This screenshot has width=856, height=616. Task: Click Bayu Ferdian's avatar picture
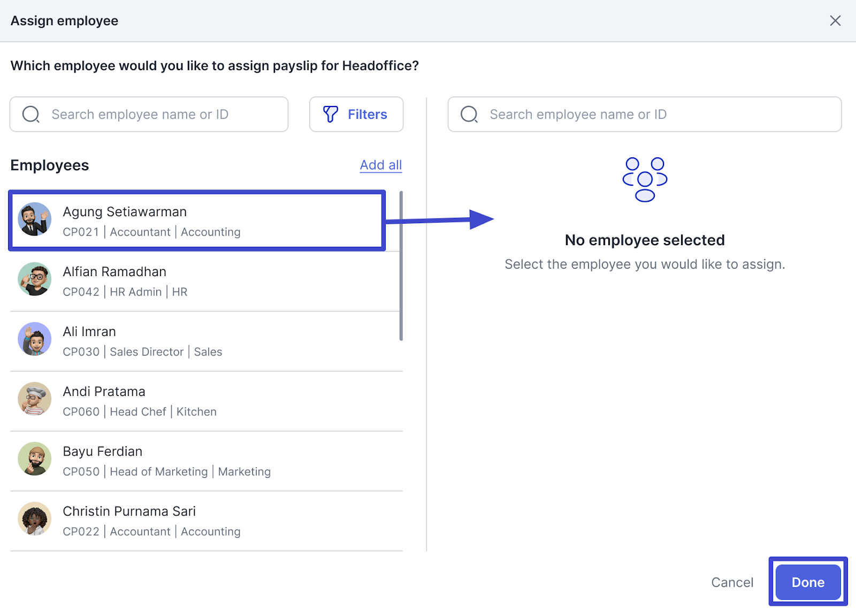(35, 459)
